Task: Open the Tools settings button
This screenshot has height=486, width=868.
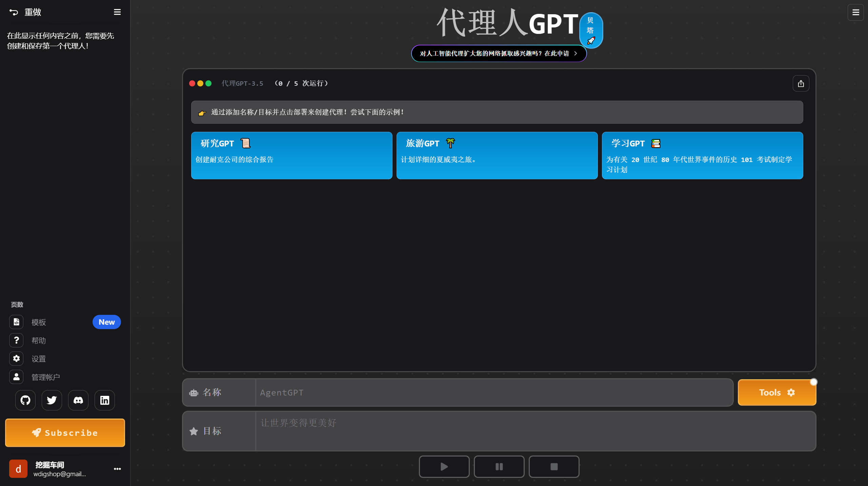Action: tap(777, 392)
